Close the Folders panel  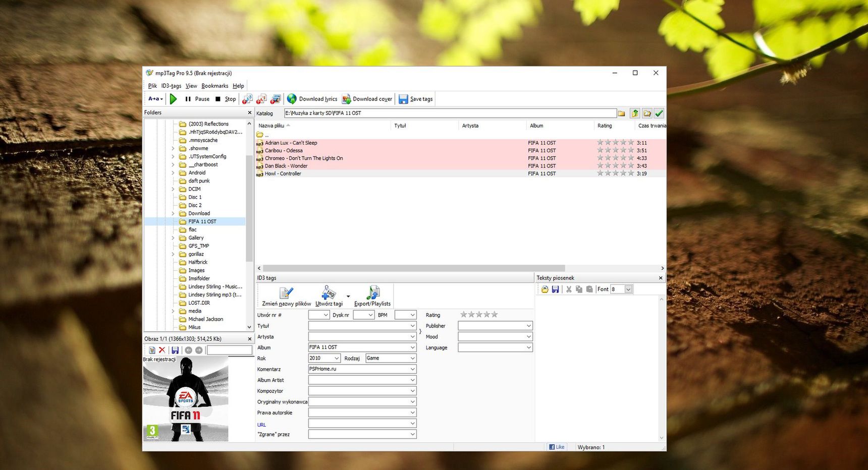click(x=249, y=112)
